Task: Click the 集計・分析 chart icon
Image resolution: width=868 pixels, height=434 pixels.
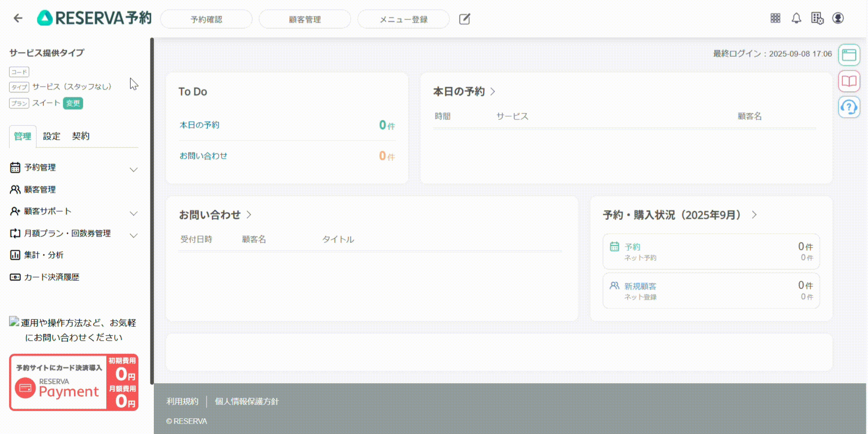Action: 15,255
